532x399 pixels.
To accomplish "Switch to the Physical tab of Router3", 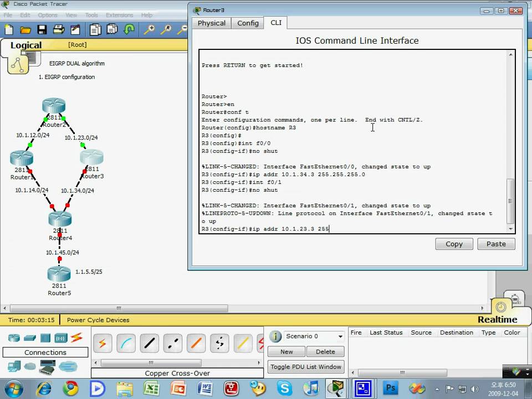I will pyautogui.click(x=211, y=23).
